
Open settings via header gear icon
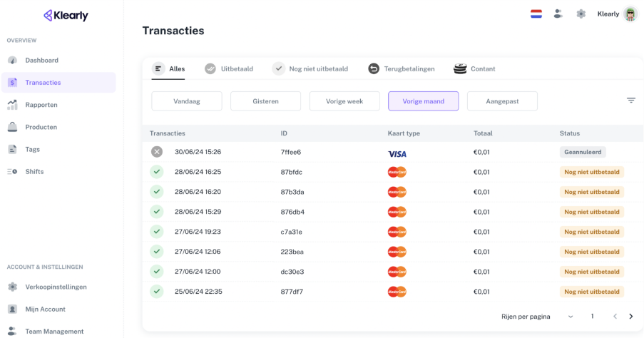click(581, 14)
